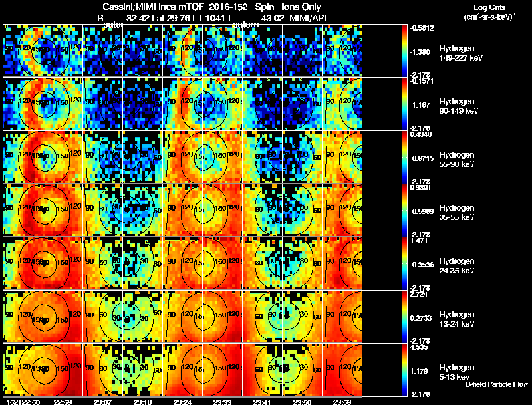Click the '0.8715' colorbar value
Viewport: 532px width, 405px height.
423,158
